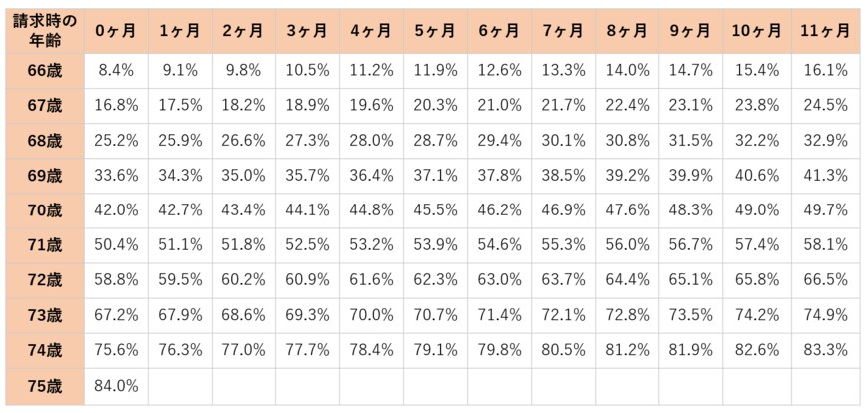Click the 73歳 row header
The image size is (868, 413).
click(x=42, y=315)
